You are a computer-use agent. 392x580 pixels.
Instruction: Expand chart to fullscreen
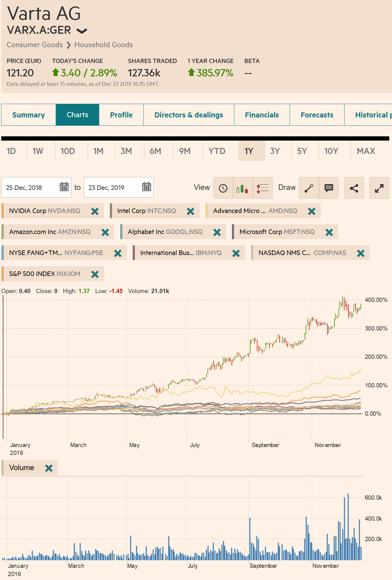pos(379,188)
